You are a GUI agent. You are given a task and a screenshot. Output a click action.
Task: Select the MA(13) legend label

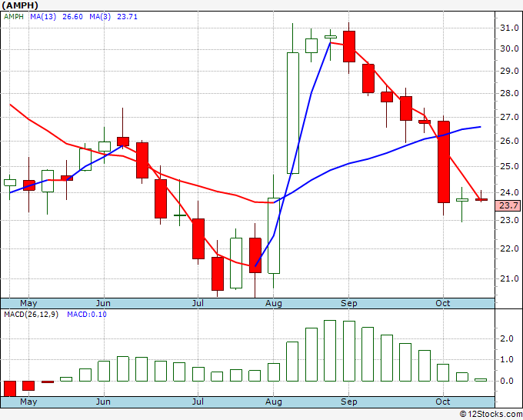(43, 17)
